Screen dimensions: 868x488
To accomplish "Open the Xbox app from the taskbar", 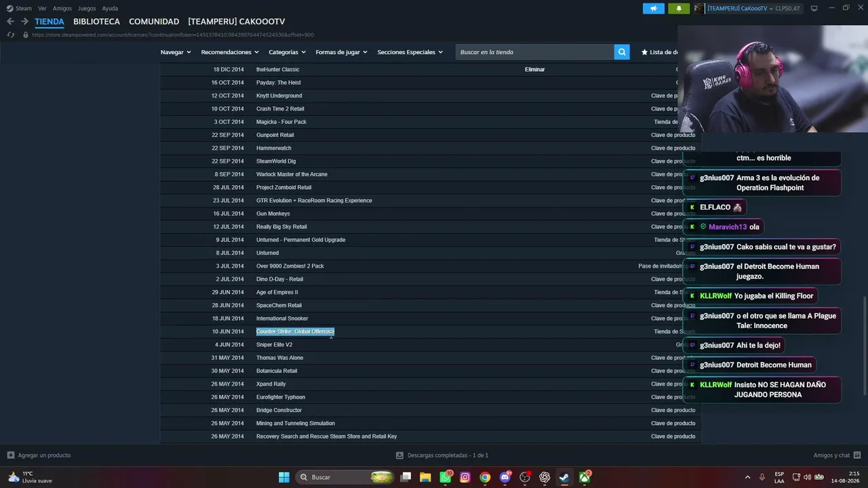I will tap(585, 477).
